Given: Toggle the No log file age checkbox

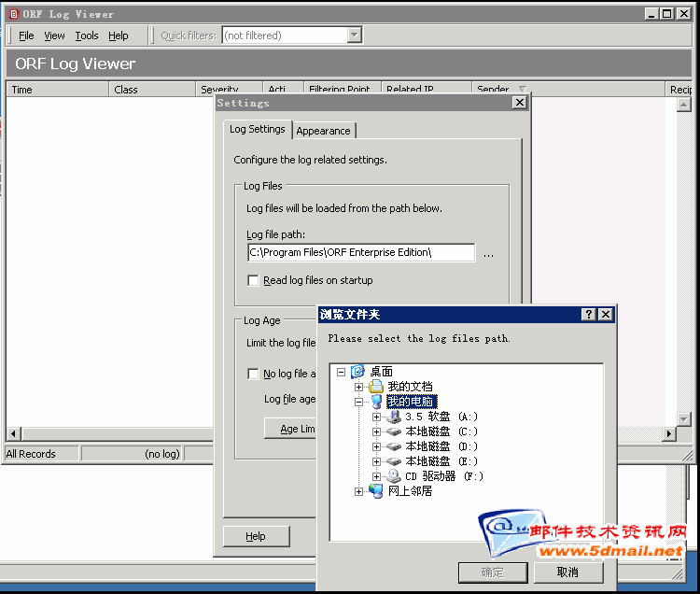Looking at the screenshot, I should [x=253, y=374].
